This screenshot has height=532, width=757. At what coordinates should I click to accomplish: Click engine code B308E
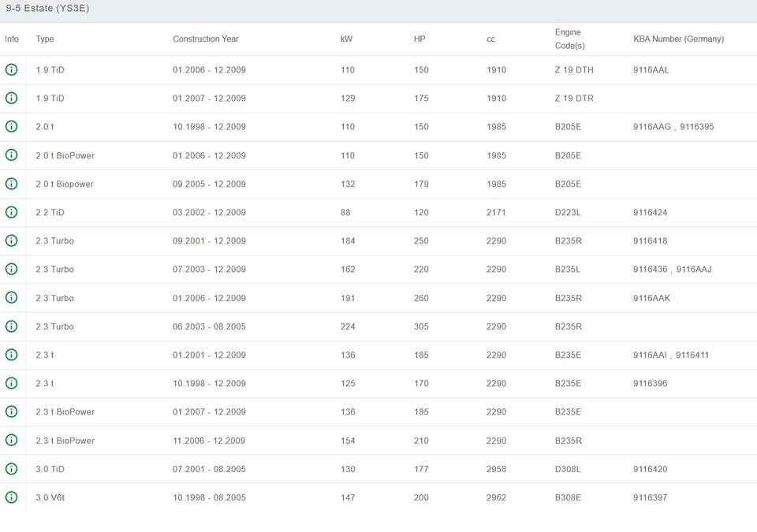568,498
